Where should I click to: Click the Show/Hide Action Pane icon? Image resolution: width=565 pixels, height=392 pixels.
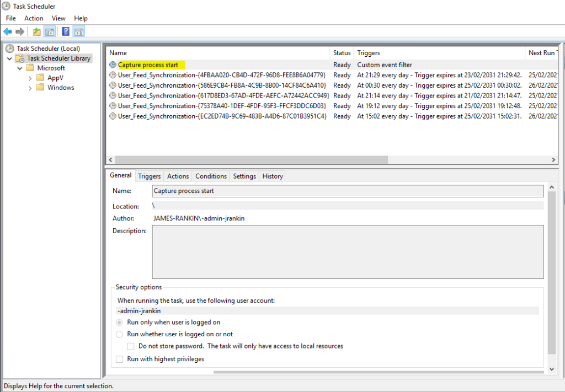(x=79, y=31)
